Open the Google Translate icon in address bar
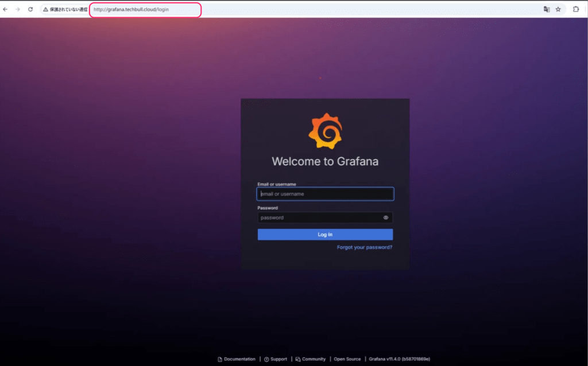 (547, 10)
